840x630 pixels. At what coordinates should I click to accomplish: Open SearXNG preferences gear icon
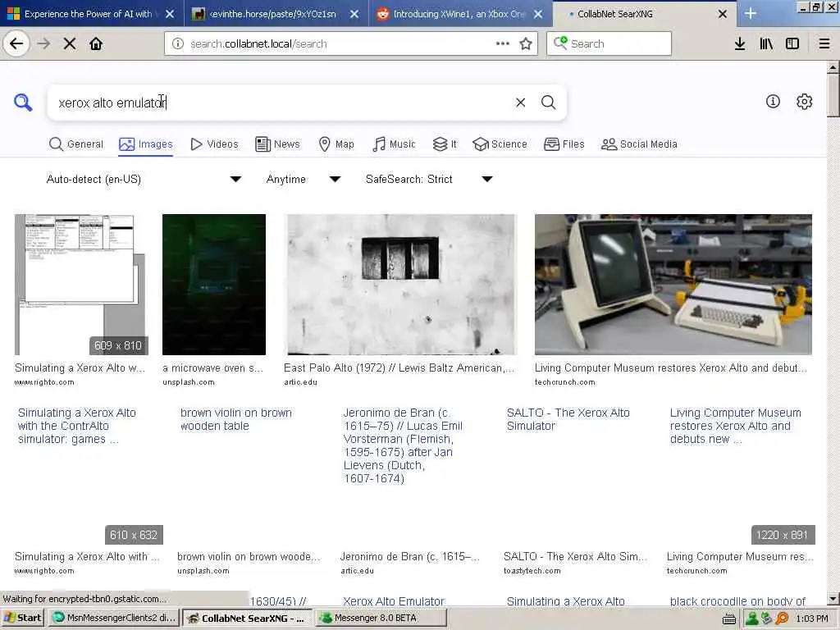804,101
